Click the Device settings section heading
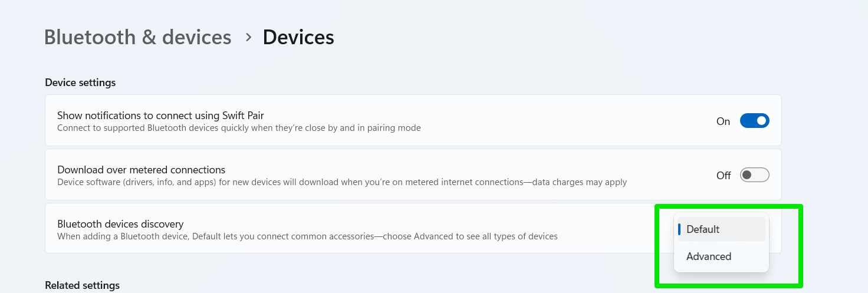 [80, 83]
